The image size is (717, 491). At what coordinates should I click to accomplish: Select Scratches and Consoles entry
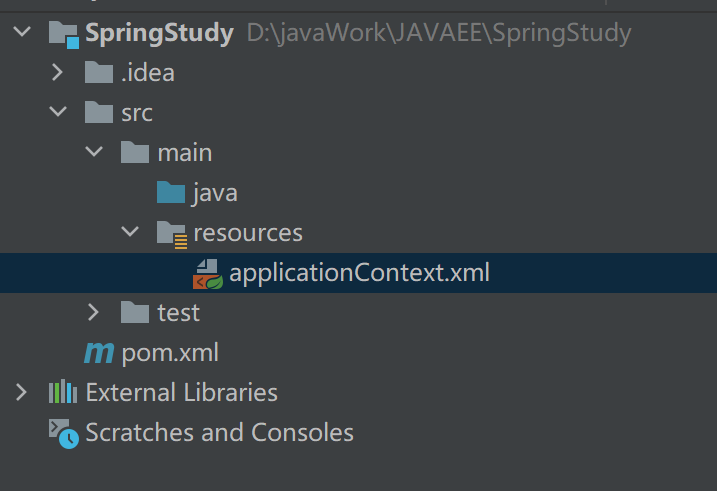tap(219, 432)
